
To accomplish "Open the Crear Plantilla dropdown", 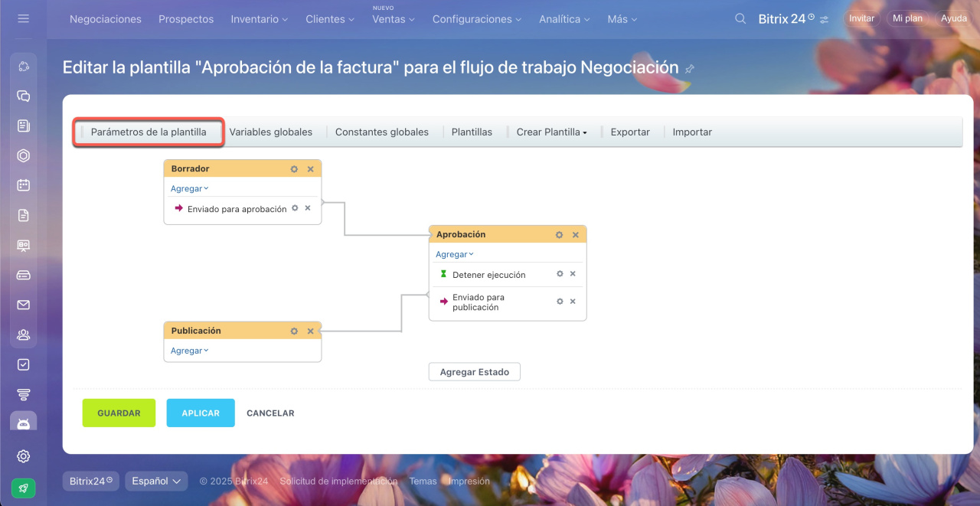I will [551, 132].
